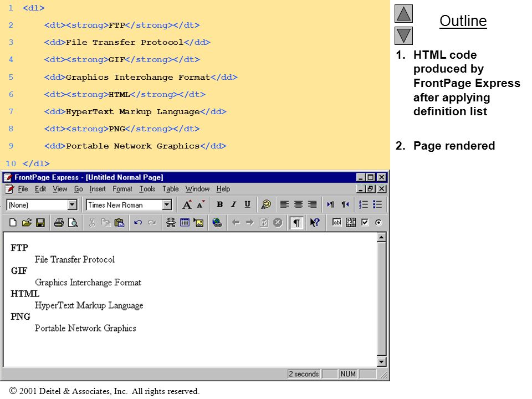Screen dimensions: 532x399
Task: Undo the last action
Action: pos(138,223)
